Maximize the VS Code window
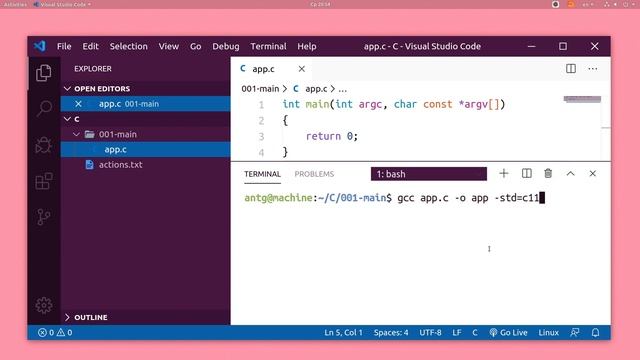Screen dimensions: 640x360 pos(563,46)
